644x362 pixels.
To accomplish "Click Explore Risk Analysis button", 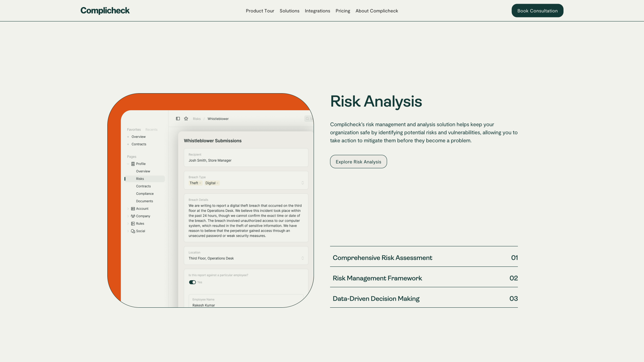I will 358,162.
